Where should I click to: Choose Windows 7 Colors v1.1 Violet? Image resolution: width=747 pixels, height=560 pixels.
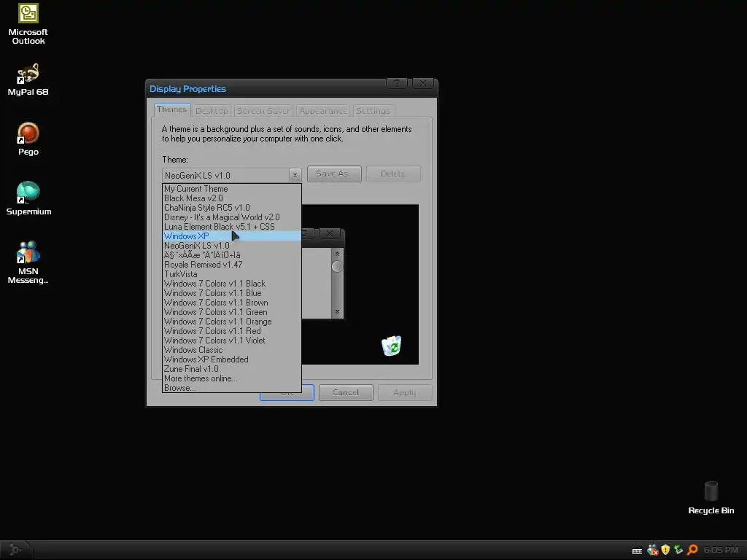(231, 341)
